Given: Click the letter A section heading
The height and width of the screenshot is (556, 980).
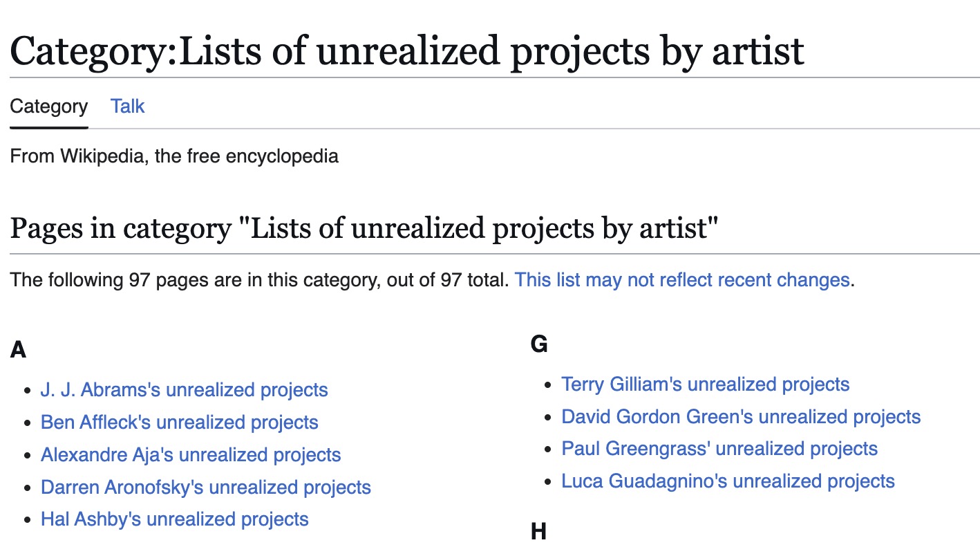Looking at the screenshot, I should point(18,350).
